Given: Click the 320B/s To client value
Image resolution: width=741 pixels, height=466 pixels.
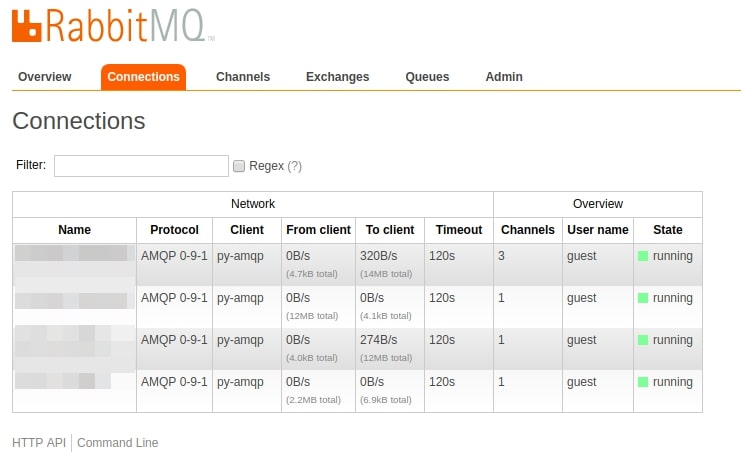Looking at the screenshot, I should point(379,256).
